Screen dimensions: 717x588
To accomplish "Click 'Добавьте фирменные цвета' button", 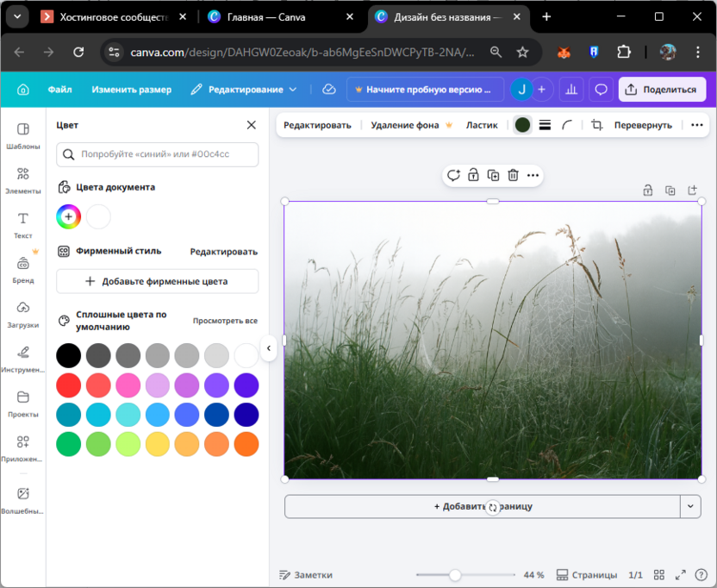I will tap(157, 281).
